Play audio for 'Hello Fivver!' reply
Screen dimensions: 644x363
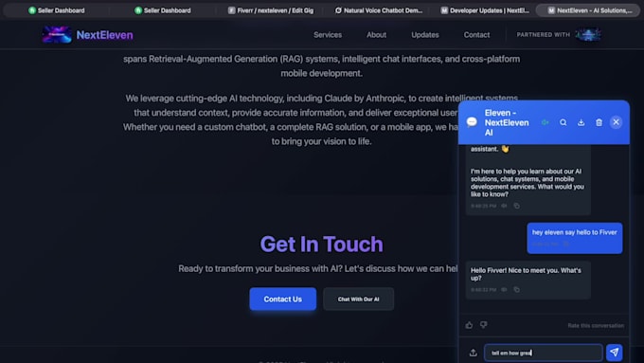pyautogui.click(x=505, y=289)
